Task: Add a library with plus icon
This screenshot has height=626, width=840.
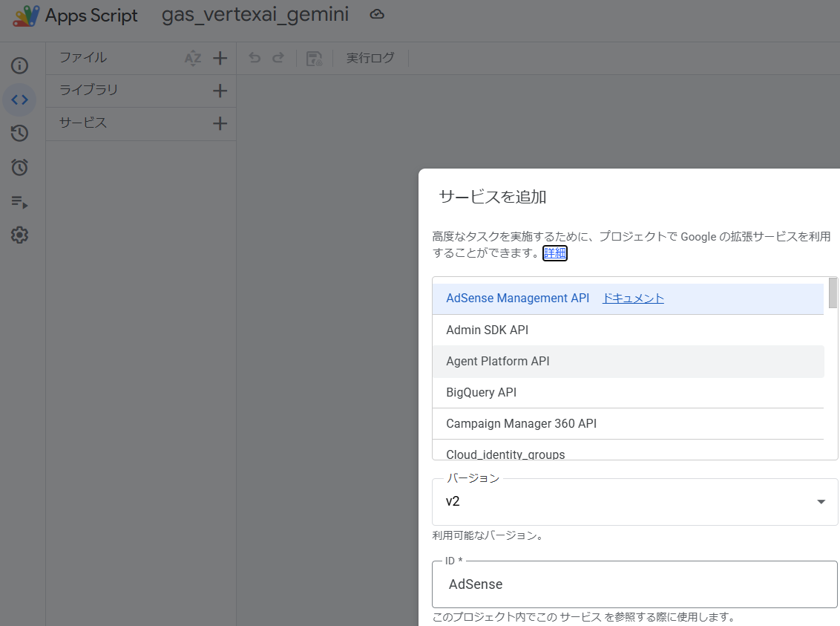Action: click(x=220, y=91)
